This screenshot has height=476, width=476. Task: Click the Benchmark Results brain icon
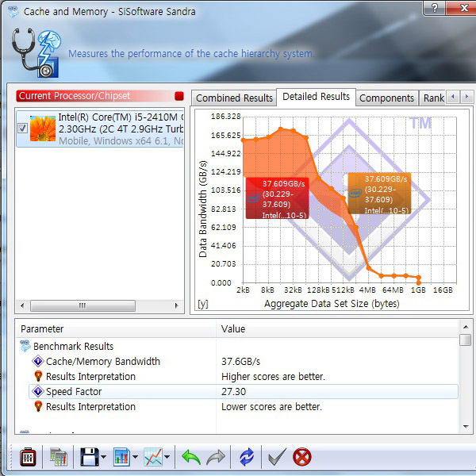pyautogui.click(x=25, y=346)
